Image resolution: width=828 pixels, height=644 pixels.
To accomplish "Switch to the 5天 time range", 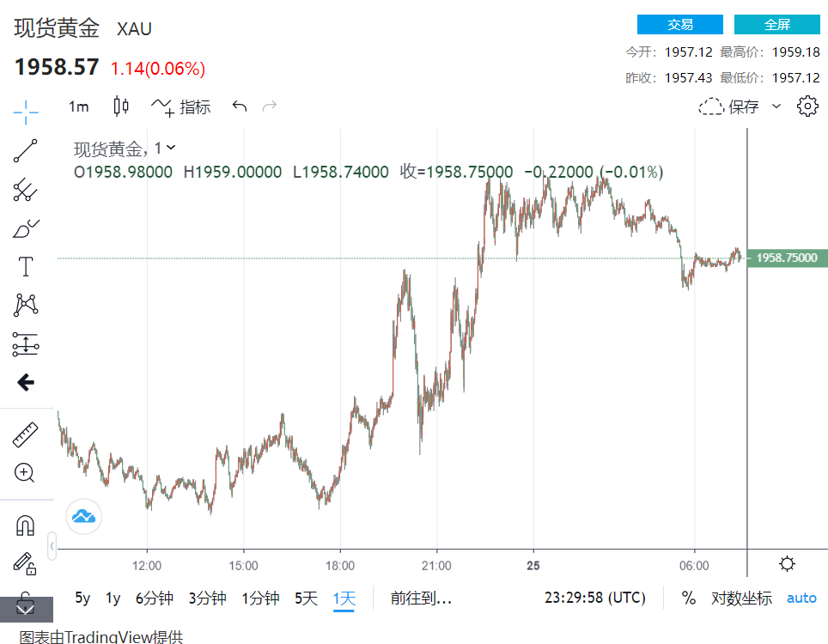I will (306, 598).
